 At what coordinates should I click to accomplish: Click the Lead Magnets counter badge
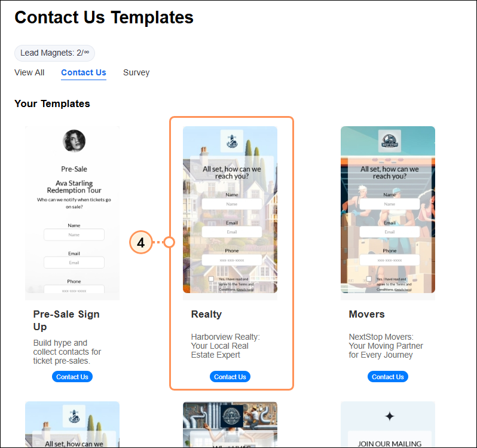point(55,53)
